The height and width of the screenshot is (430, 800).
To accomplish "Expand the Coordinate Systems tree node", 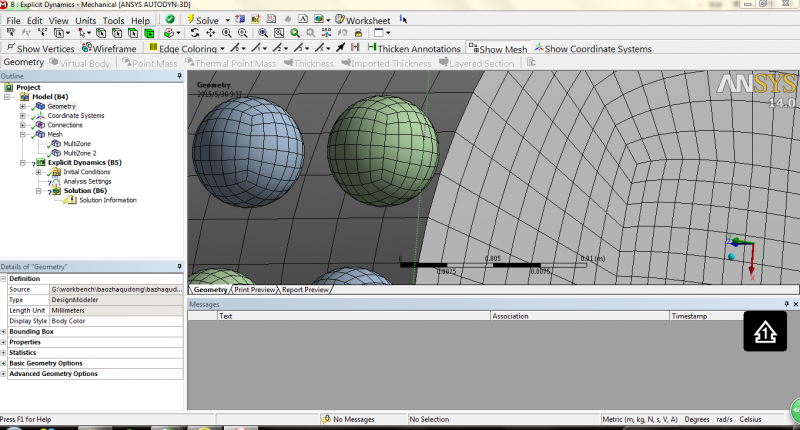I will click(x=22, y=115).
